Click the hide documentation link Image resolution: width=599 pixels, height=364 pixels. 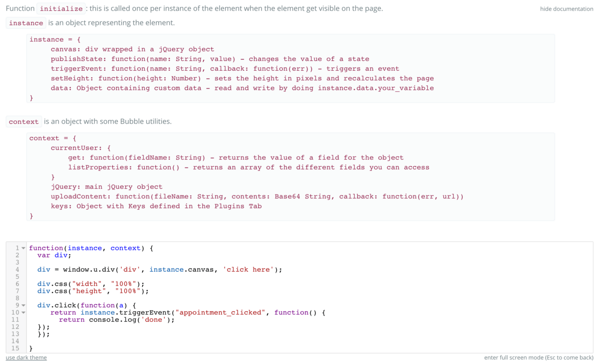[566, 9]
